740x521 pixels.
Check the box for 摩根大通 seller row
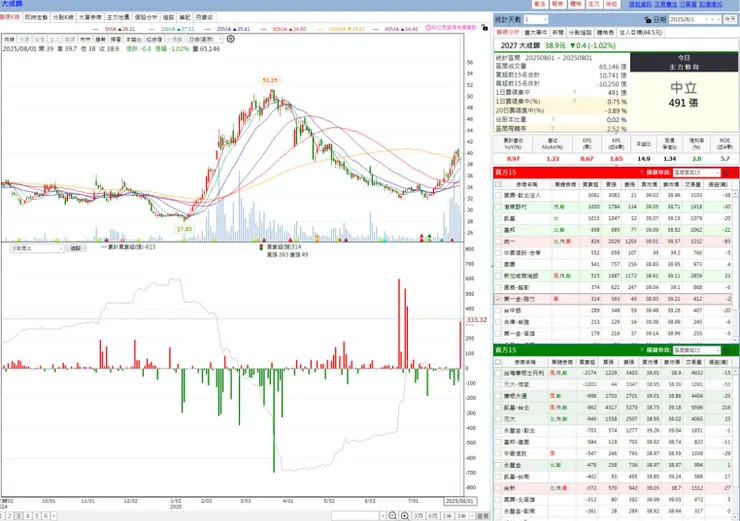(x=498, y=396)
